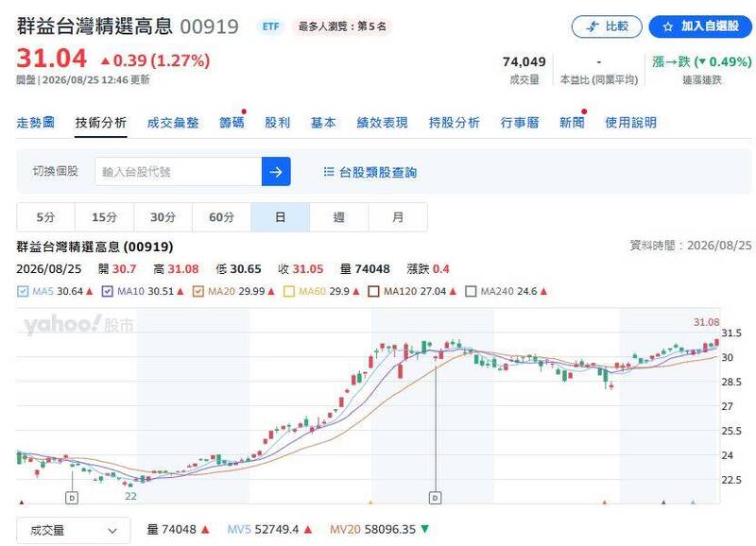Select the 30分 chart interval
Screen dimensions: 756x546
[163, 217]
